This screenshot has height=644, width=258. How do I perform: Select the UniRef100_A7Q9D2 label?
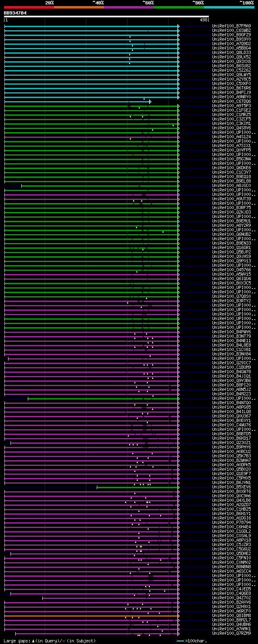231,44
